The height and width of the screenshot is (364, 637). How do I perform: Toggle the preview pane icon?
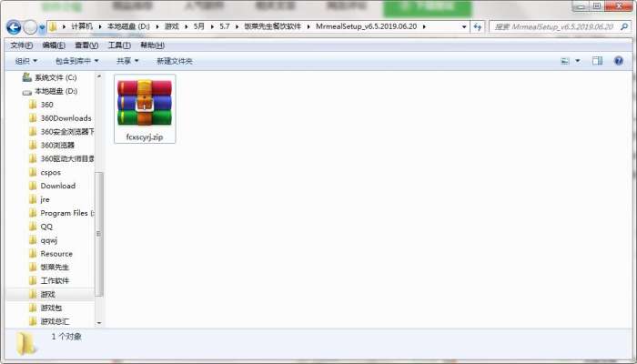click(597, 61)
